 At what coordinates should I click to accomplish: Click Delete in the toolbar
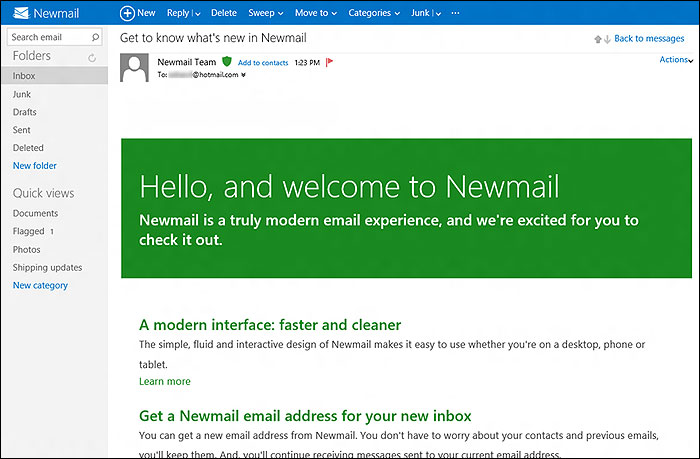[x=224, y=13]
